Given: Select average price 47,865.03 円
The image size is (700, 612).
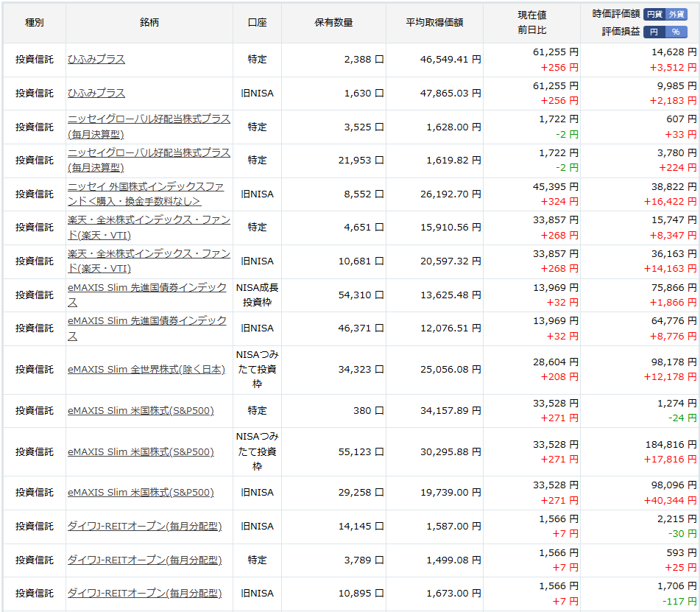Looking at the screenshot, I should (450, 94).
